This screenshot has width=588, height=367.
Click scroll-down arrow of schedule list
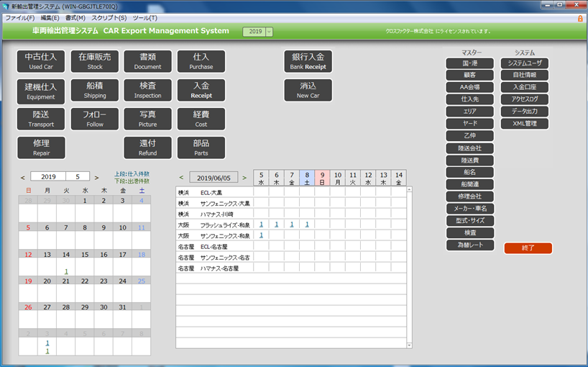click(x=410, y=345)
